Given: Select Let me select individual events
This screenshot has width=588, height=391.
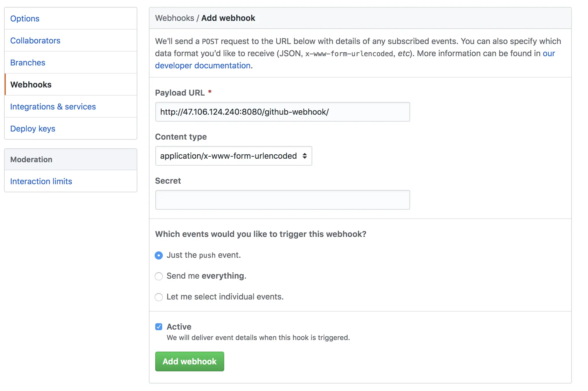Looking at the screenshot, I should (159, 297).
